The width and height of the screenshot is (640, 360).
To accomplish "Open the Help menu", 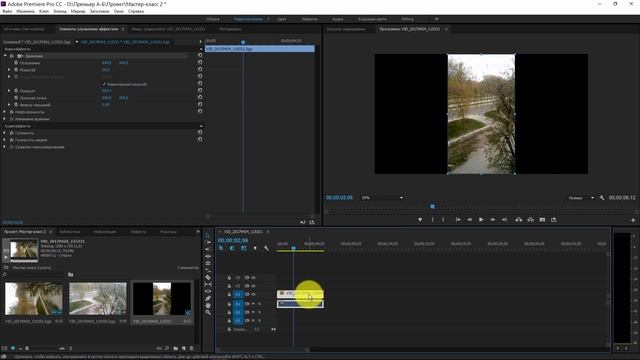I will click(136, 11).
